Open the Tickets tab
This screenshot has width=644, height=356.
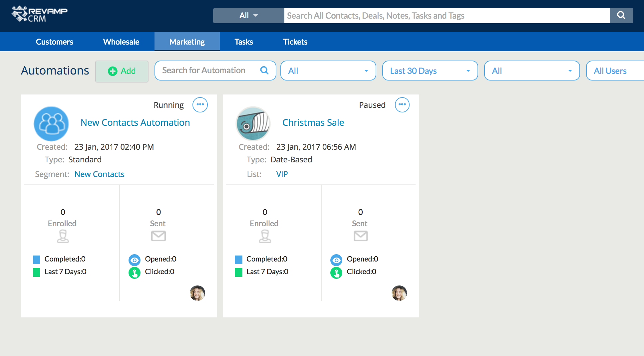295,42
